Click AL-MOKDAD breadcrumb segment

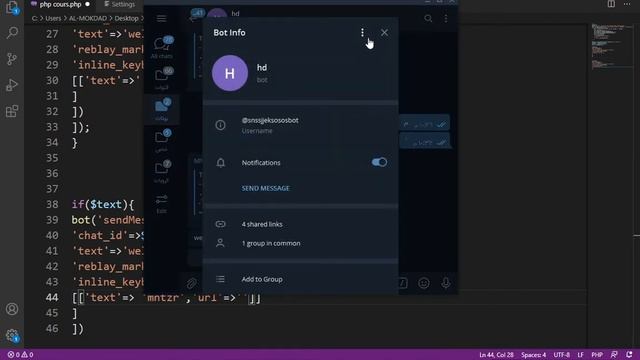click(x=88, y=18)
